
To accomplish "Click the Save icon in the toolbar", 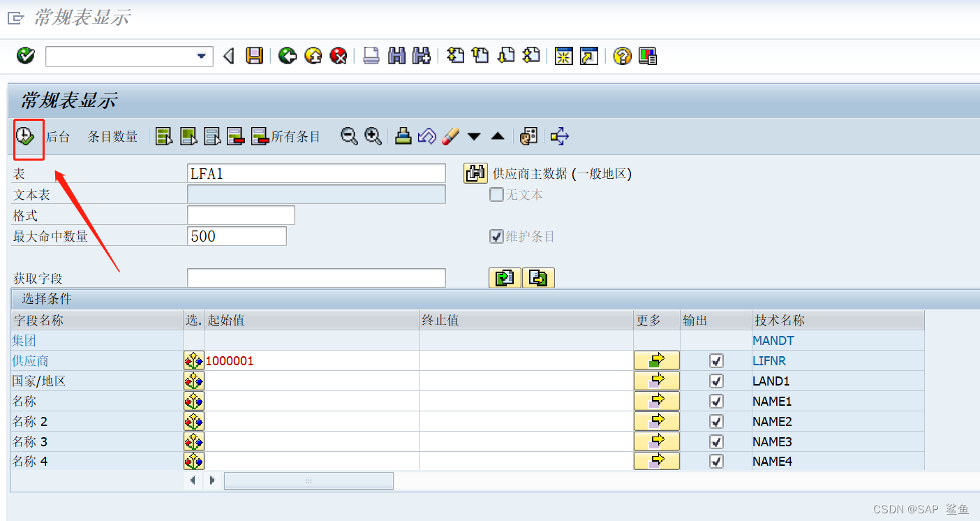I will pos(254,56).
